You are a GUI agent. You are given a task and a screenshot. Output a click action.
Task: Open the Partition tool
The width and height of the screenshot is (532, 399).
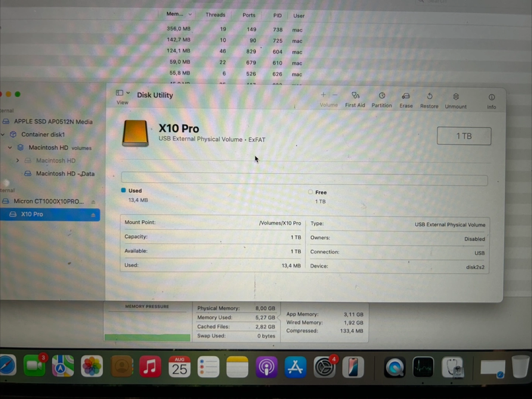(382, 99)
